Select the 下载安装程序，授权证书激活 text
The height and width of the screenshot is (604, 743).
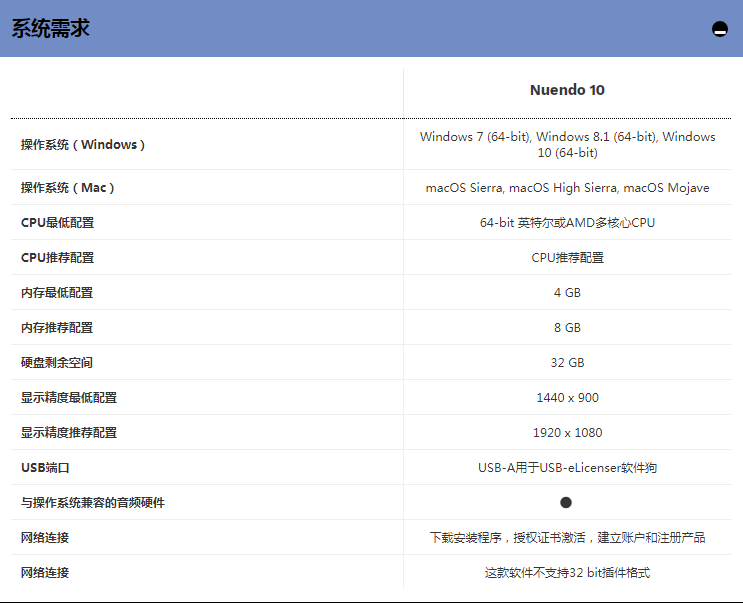(507, 538)
